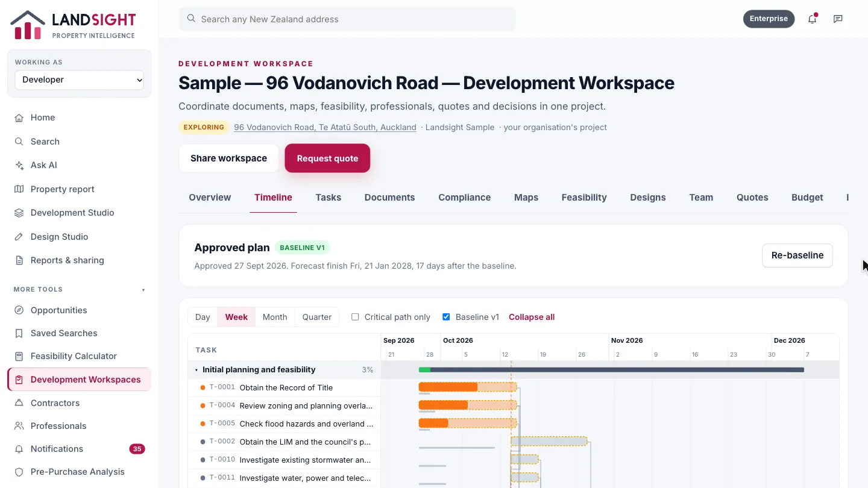Click the New Zealand address search field

pyautogui.click(x=347, y=19)
